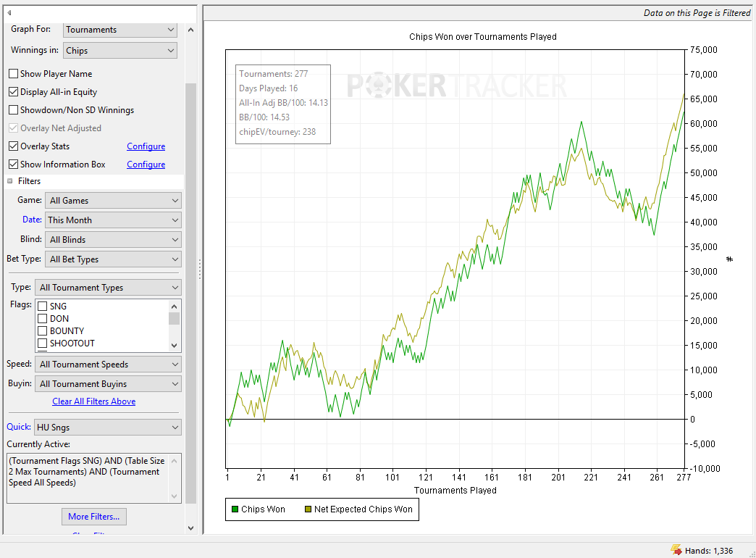
Task: Check the BOUNTY flag checkbox
Action: pos(43,331)
